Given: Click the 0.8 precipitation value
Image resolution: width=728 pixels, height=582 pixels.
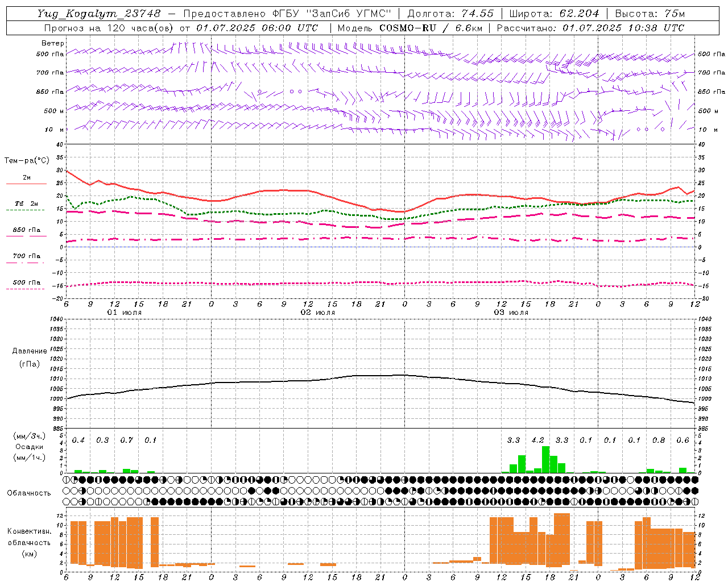Looking at the screenshot, I should 659,440.
